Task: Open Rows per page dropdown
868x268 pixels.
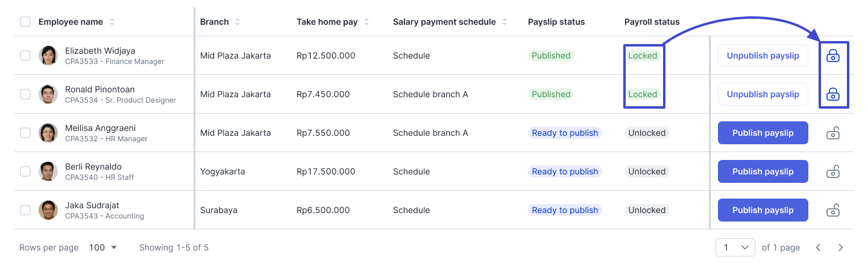Action: click(103, 247)
